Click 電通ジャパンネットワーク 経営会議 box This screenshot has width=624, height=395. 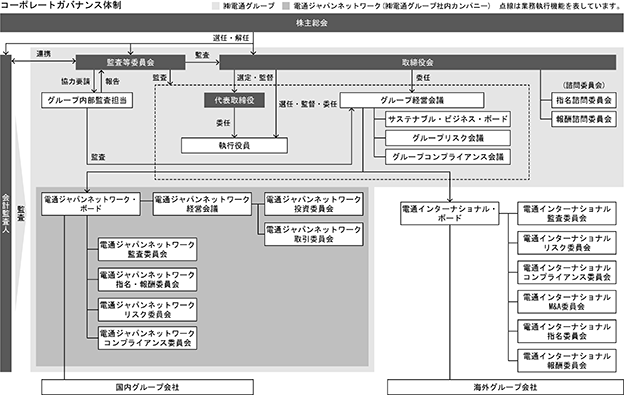202,204
